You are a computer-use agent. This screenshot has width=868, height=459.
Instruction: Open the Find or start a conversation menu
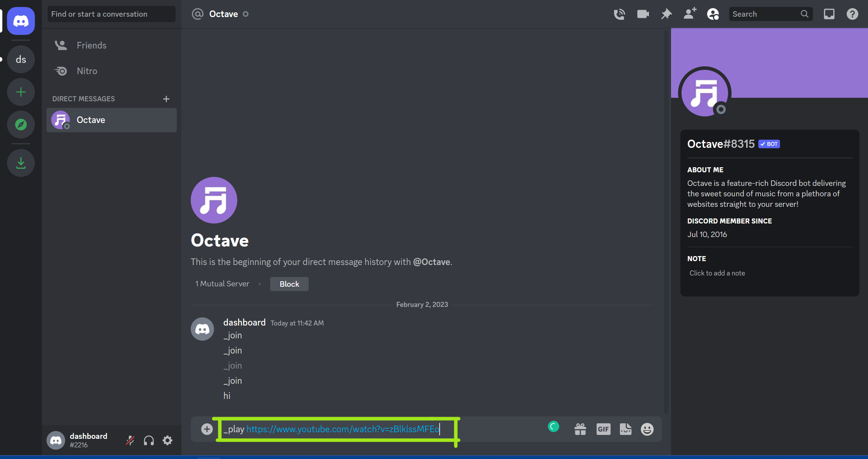[x=112, y=14]
